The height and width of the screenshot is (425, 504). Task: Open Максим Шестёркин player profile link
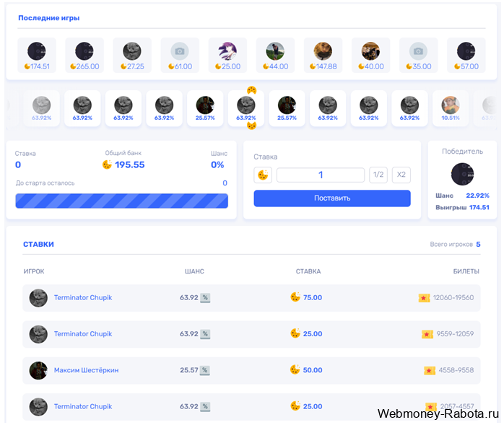[86, 370]
